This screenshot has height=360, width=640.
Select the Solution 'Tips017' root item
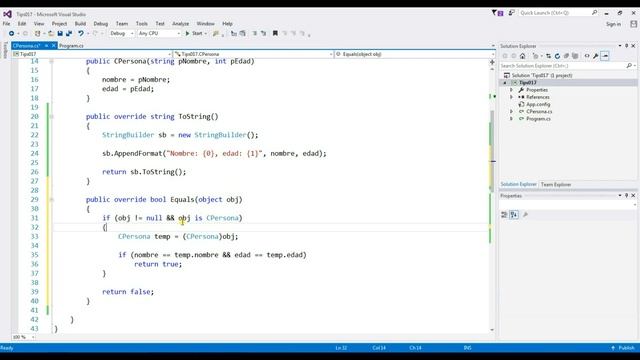542,76
